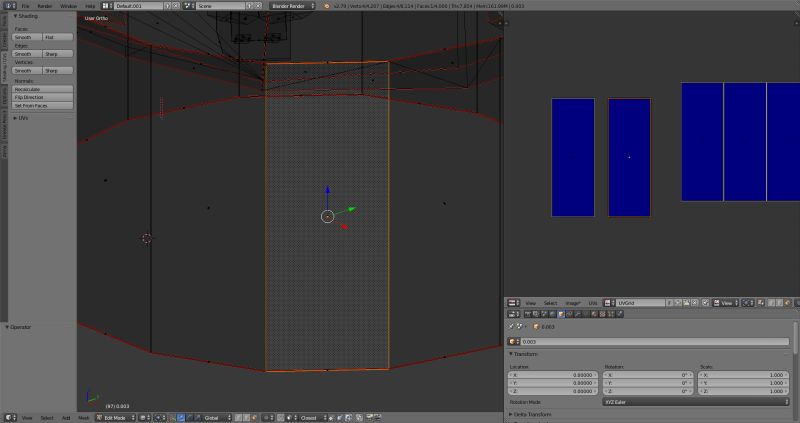Open the Closest snap target dropdown
The image size is (800, 423).
tap(313, 417)
